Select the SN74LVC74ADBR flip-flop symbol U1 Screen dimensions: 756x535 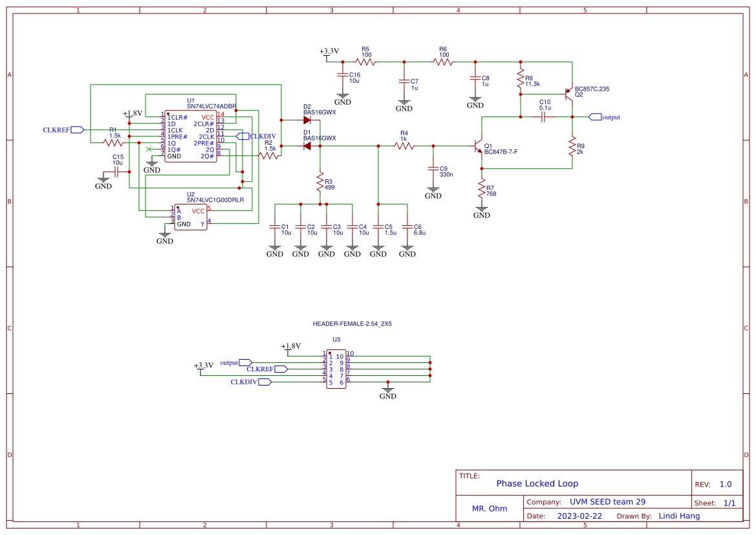point(191,136)
